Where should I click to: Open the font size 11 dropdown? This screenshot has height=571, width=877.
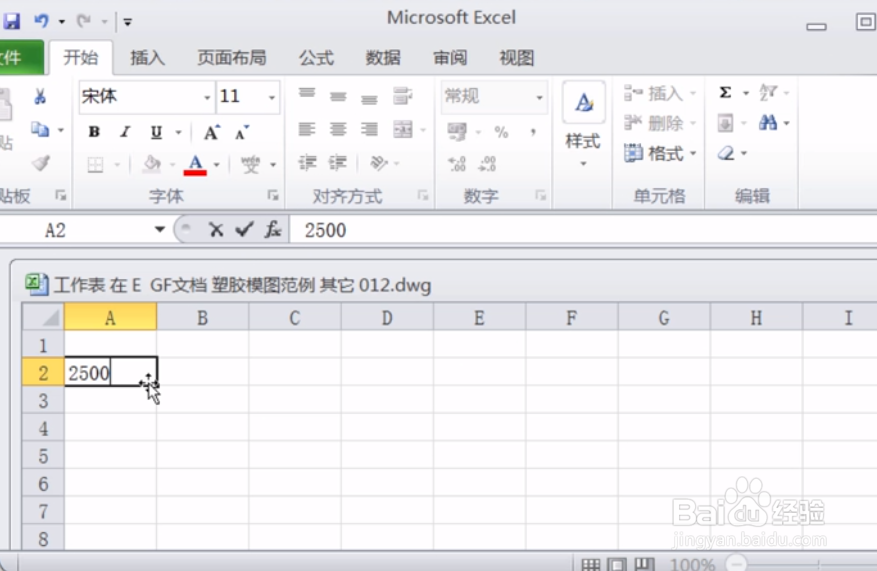tap(272, 97)
